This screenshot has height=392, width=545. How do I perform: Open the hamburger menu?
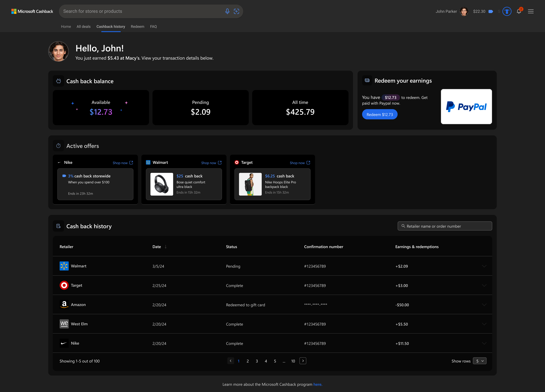coord(531,11)
